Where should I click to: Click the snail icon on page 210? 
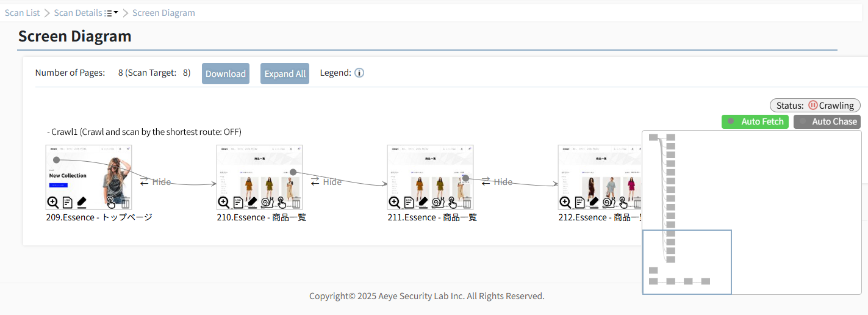[267, 203]
